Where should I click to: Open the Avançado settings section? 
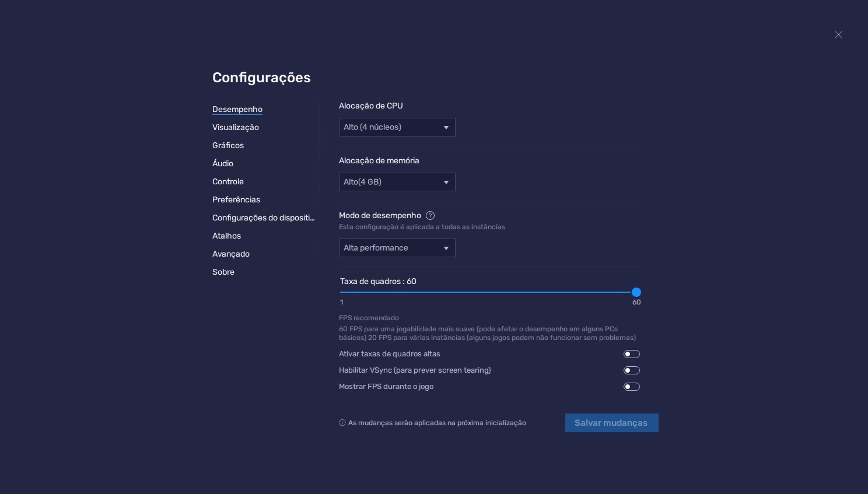(x=231, y=254)
